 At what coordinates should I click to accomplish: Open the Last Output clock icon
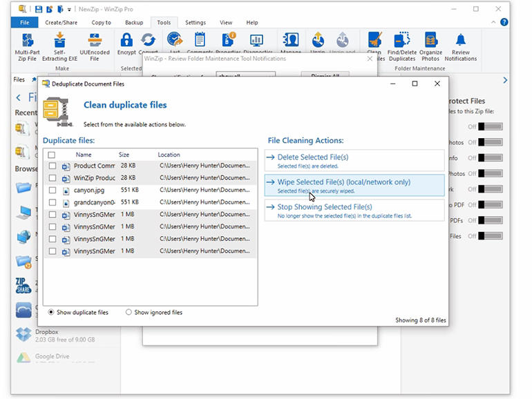(x=175, y=40)
